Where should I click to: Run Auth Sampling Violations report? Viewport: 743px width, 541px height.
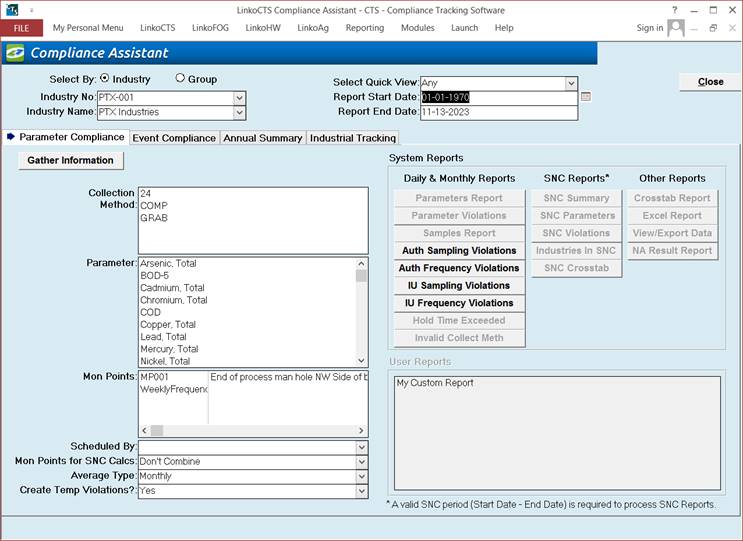click(459, 251)
